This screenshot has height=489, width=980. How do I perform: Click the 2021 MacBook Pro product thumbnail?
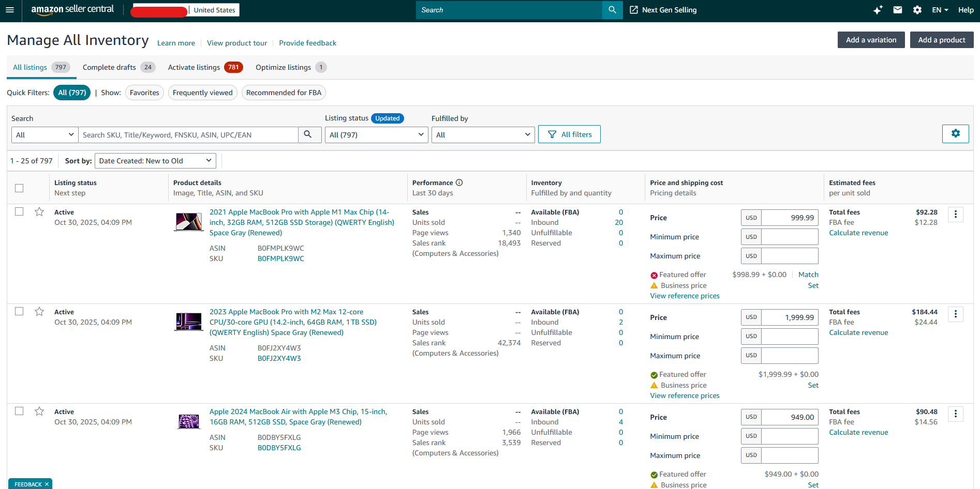click(x=189, y=222)
